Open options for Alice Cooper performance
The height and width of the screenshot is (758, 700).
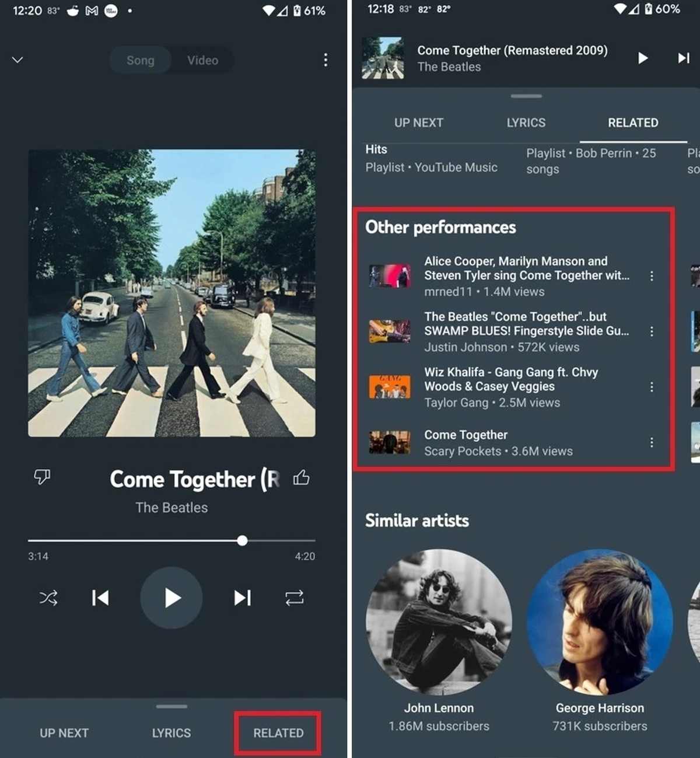click(652, 276)
